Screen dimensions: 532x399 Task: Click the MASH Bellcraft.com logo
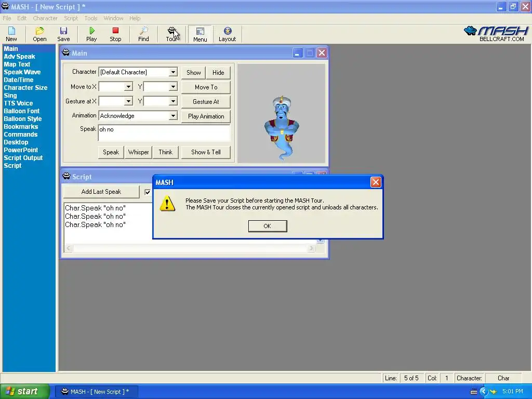pos(496,34)
